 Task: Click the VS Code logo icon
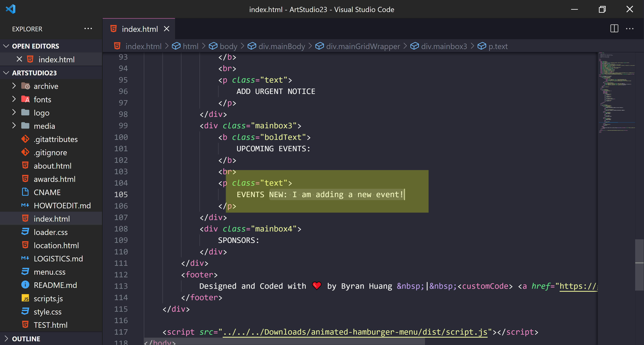[x=11, y=9]
